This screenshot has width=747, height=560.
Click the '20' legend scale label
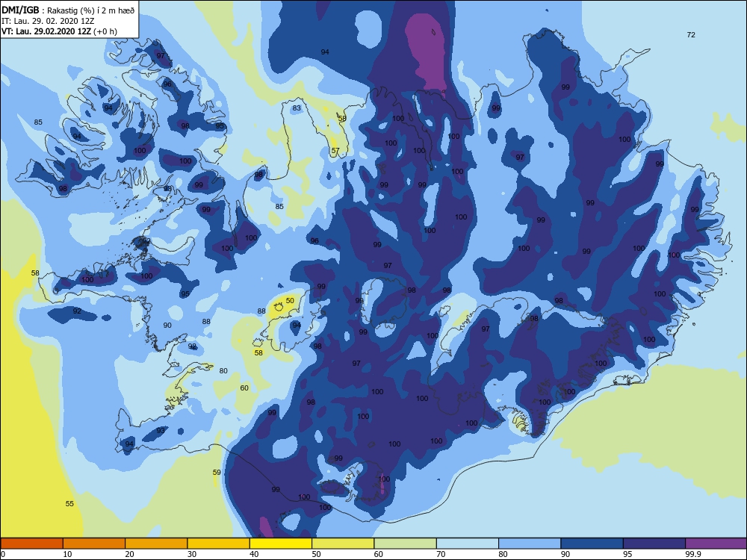(x=129, y=554)
